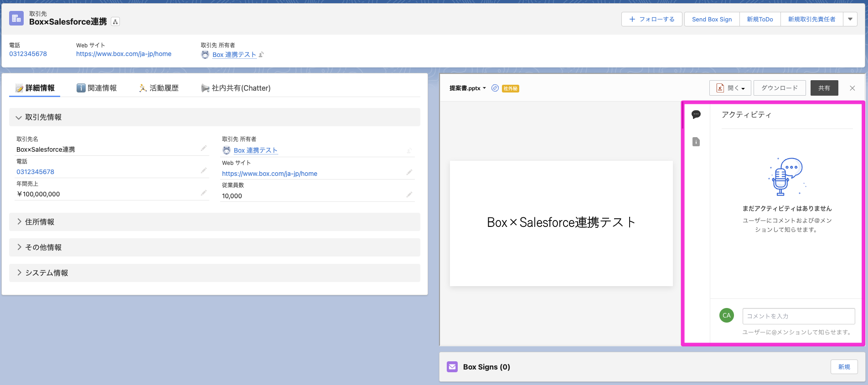Open the account hierarchy icon beside title

(115, 22)
